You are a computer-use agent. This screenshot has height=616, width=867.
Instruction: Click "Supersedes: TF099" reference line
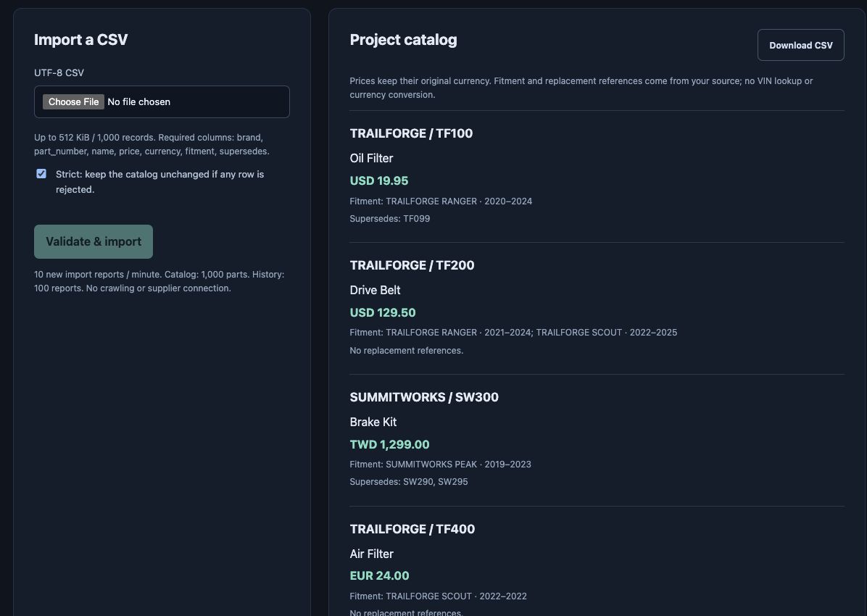(390, 218)
